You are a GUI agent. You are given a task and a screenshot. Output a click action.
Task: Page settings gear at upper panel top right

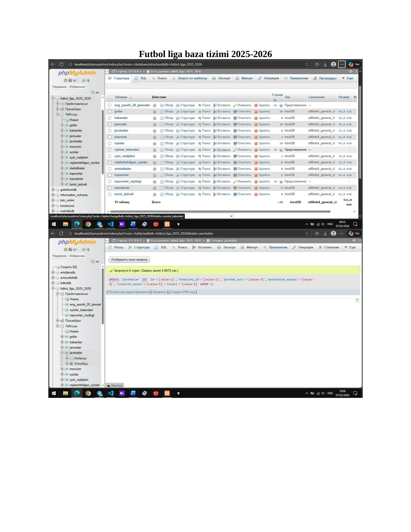[x=351, y=71]
